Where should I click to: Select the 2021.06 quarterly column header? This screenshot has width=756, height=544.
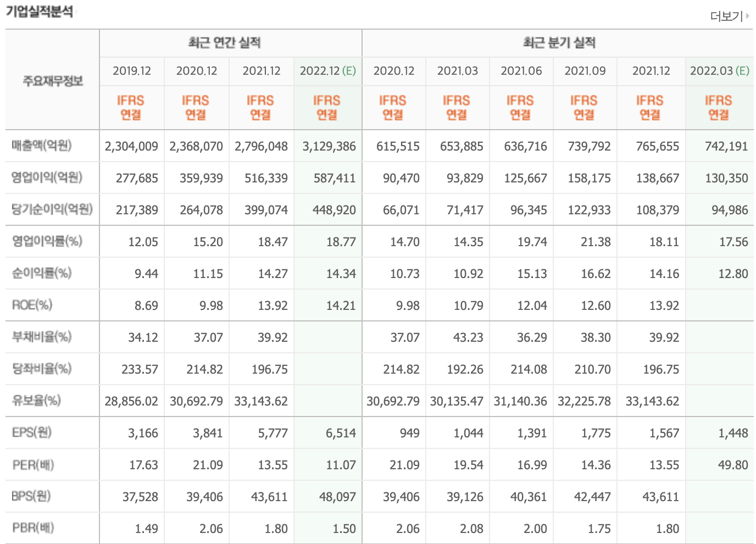(x=521, y=71)
